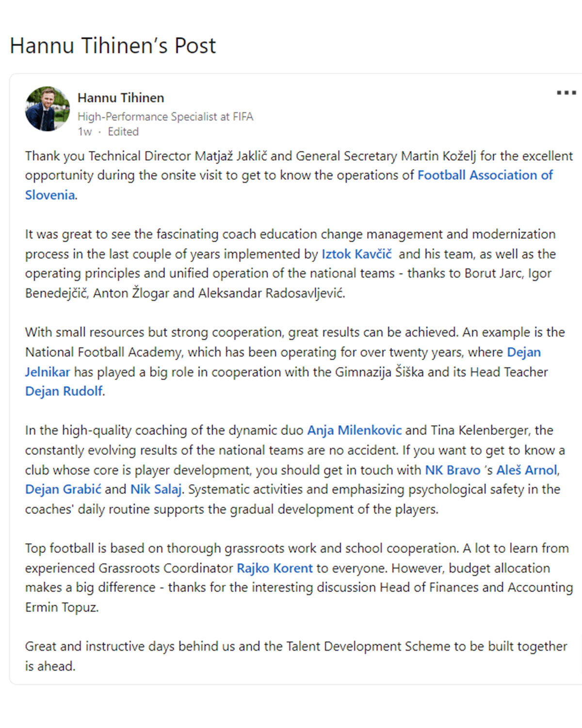Viewport: 582px width, 728px height.
Task: Click the Slovenia link text
Action: (50, 195)
